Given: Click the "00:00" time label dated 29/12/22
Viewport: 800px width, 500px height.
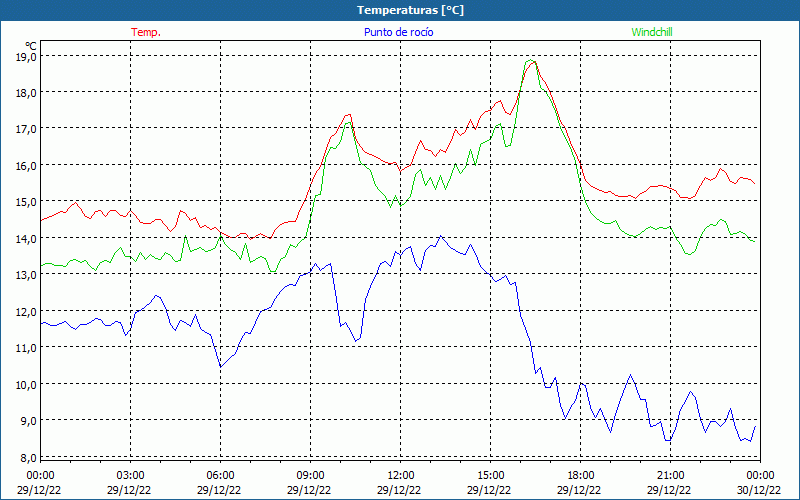Looking at the screenshot, I should [40, 476].
